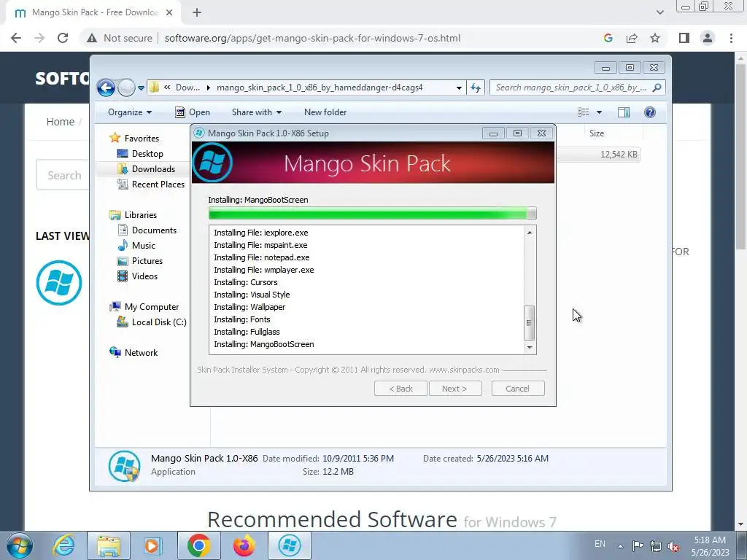Click webpage Search input field
Screen dimensions: 747x560
click(63, 175)
